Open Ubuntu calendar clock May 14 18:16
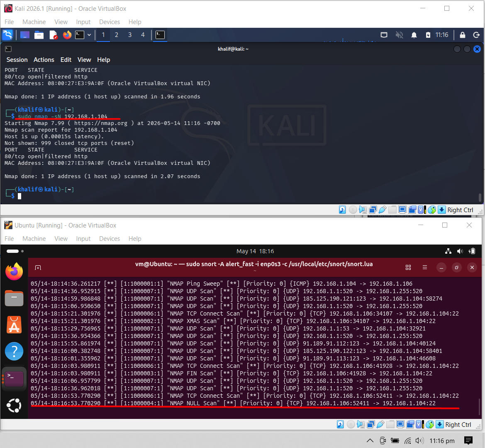485x448 pixels. 255,251
